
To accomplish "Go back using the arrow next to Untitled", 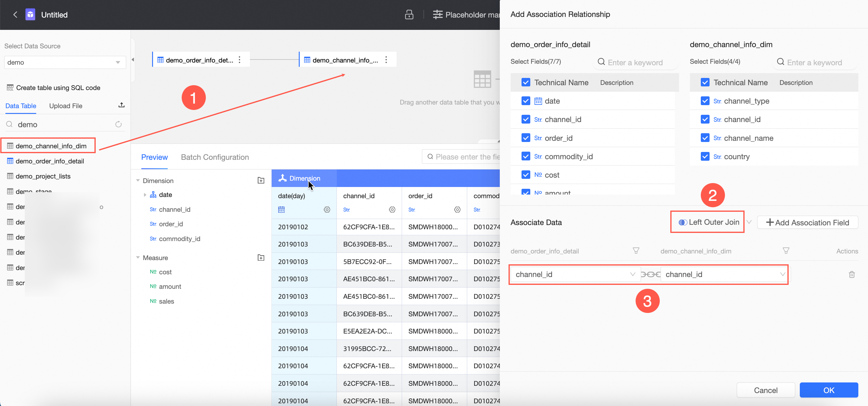I will point(15,14).
